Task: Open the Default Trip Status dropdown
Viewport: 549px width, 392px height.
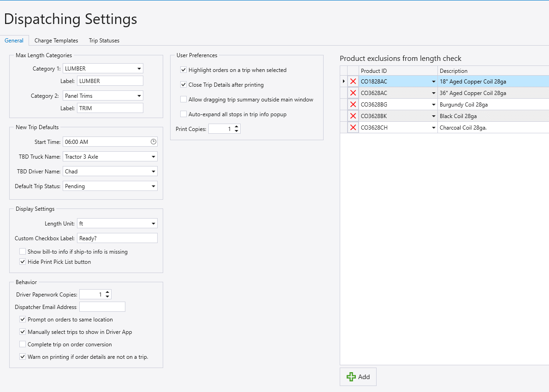Action: pyautogui.click(x=153, y=186)
